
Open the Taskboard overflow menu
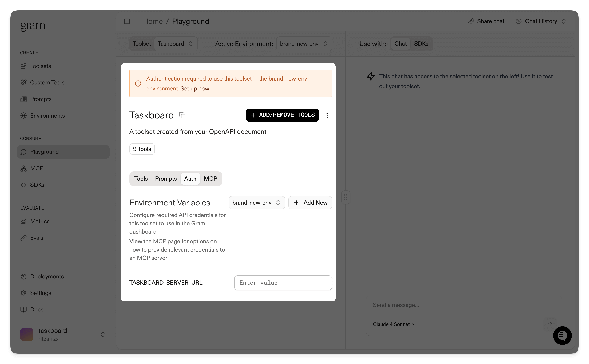[327, 115]
